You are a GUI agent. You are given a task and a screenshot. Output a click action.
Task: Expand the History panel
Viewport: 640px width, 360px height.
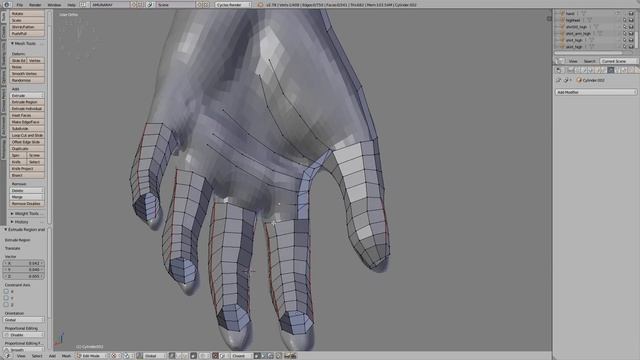click(x=20, y=222)
